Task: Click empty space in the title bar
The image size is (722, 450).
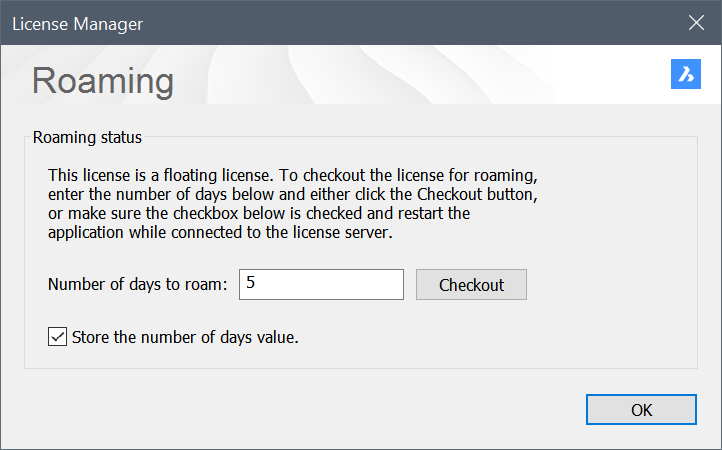Action: (400, 22)
